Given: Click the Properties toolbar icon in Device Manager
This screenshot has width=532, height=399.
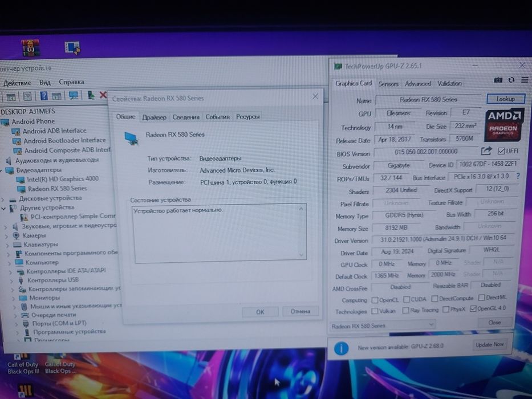Looking at the screenshot, I should click(27, 96).
